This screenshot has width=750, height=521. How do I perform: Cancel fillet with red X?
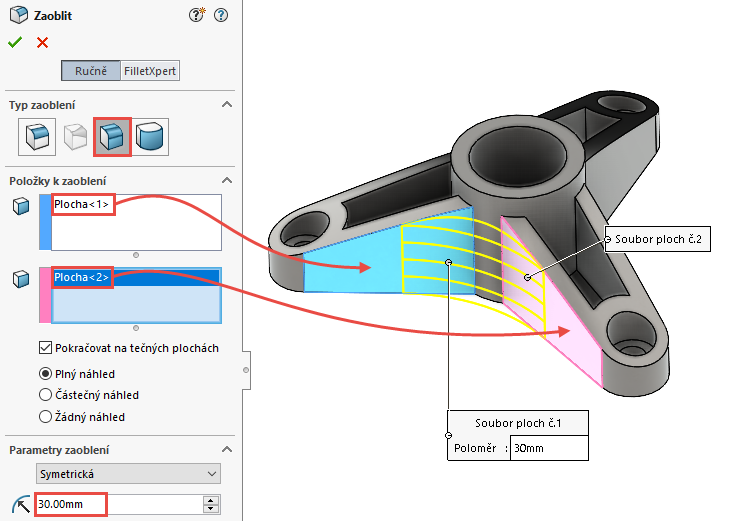(43, 43)
